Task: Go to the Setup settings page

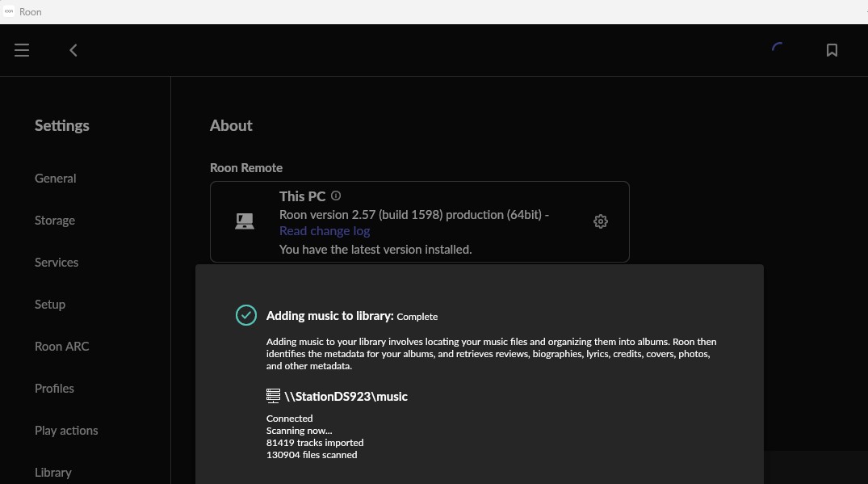Action: [50, 305]
